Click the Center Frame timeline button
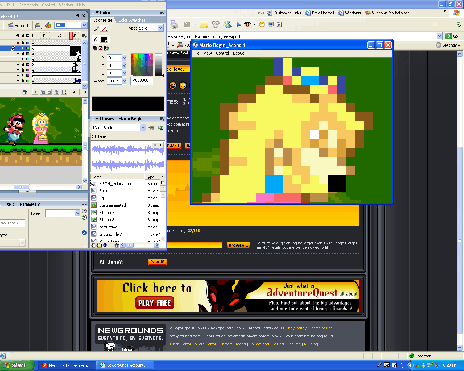Image resolution: width=464 pixels, height=371 pixels. pyautogui.click(x=35, y=92)
